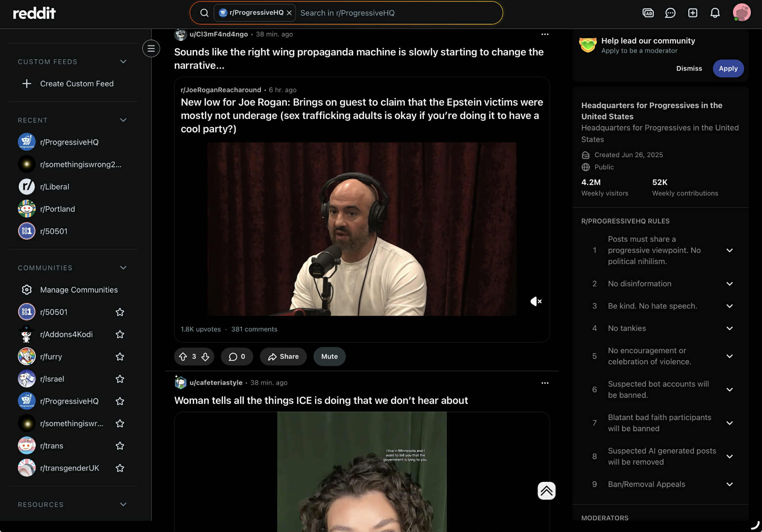This screenshot has width=762, height=532.
Task: Open Manage Communities
Action: point(79,290)
